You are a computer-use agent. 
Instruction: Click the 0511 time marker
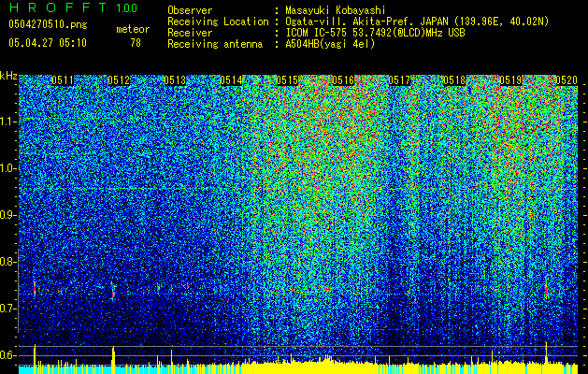click(x=63, y=80)
